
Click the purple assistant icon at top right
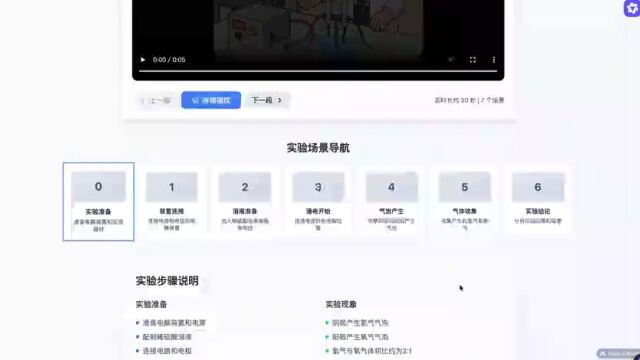coord(632,8)
